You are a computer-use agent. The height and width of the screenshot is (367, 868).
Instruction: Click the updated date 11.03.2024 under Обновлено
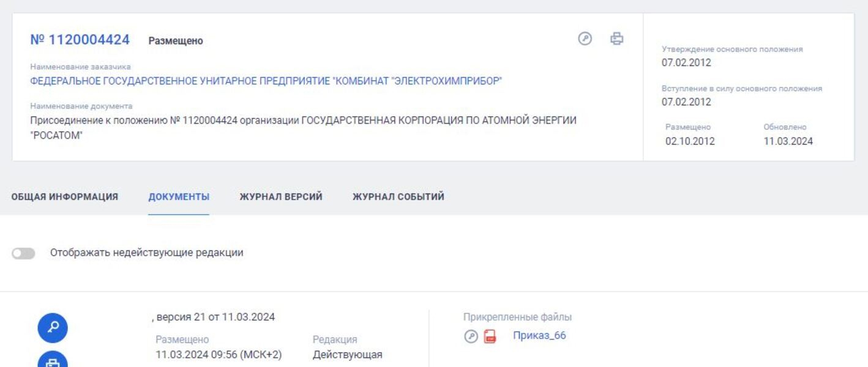click(x=788, y=141)
